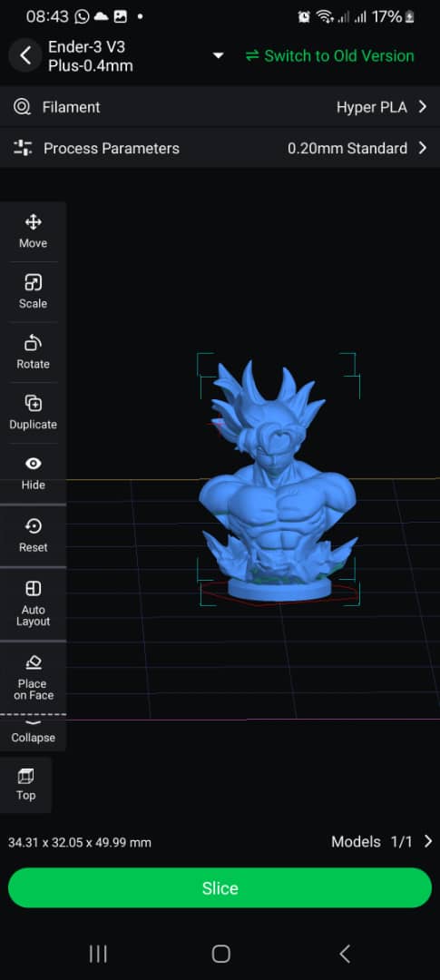The height and width of the screenshot is (980, 440).
Task: Expand the Models list chevron
Action: coord(428,841)
